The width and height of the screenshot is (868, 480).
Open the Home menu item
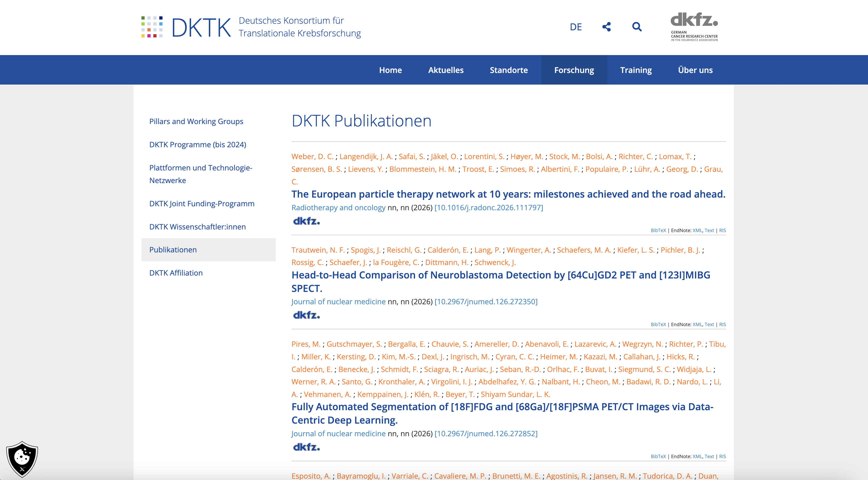click(x=390, y=70)
